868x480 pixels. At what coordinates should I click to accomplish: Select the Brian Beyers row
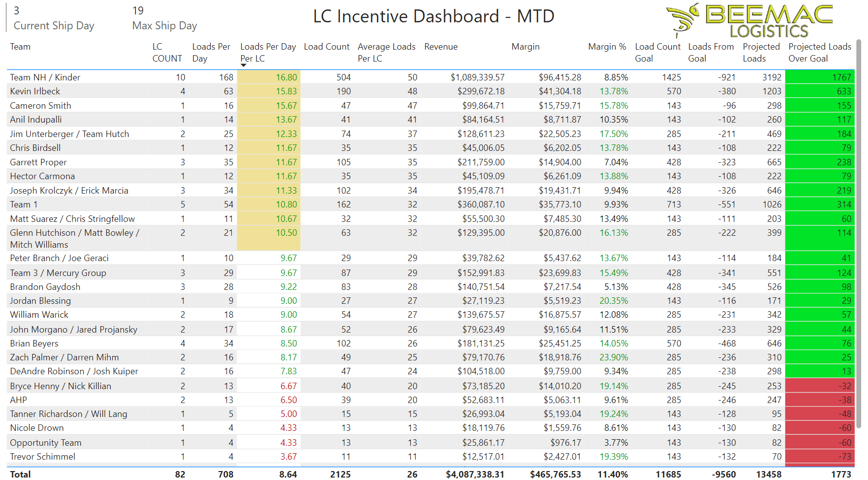[x=431, y=343]
